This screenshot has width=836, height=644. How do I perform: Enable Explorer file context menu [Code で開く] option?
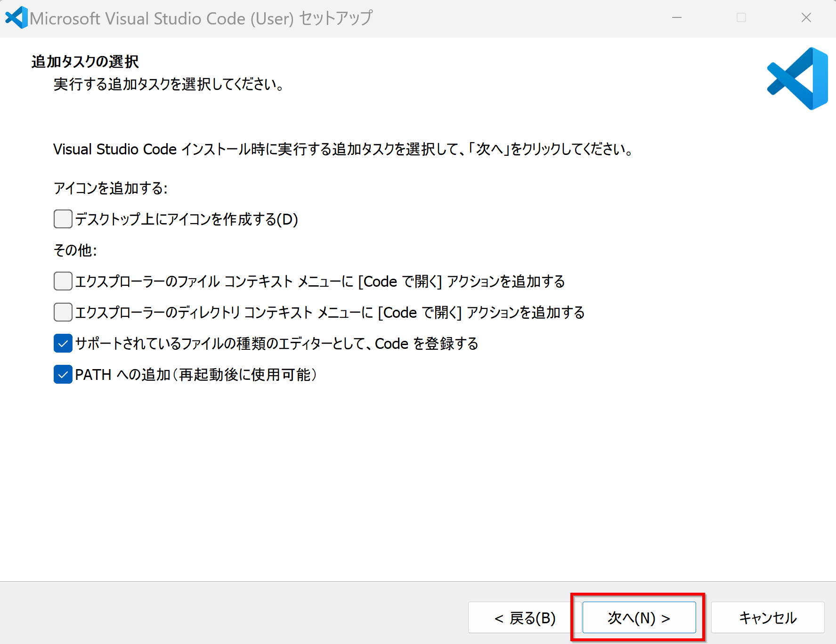click(63, 281)
